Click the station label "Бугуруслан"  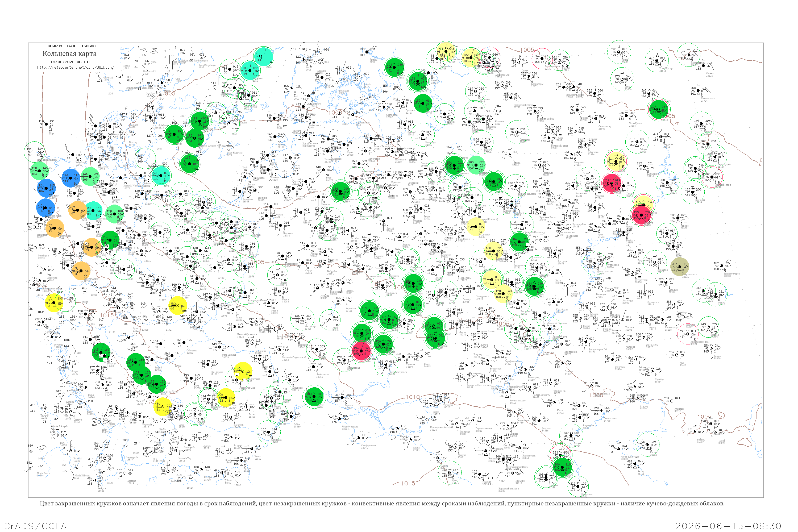[x=641, y=280]
